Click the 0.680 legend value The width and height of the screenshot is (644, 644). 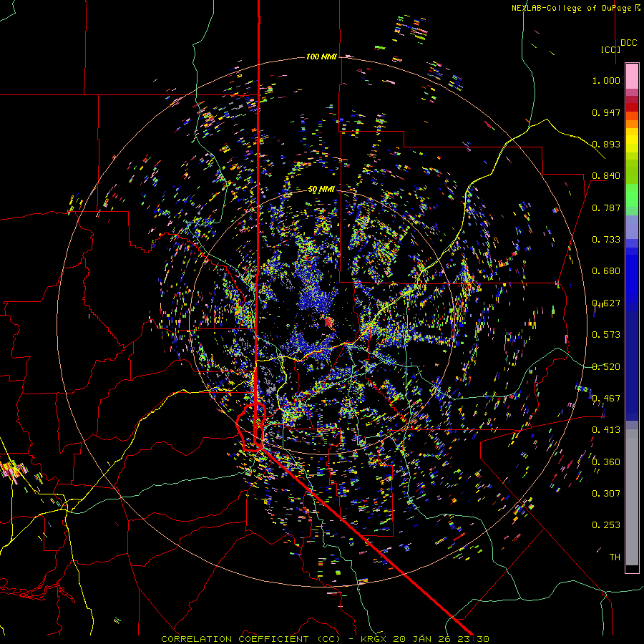[x=606, y=271]
